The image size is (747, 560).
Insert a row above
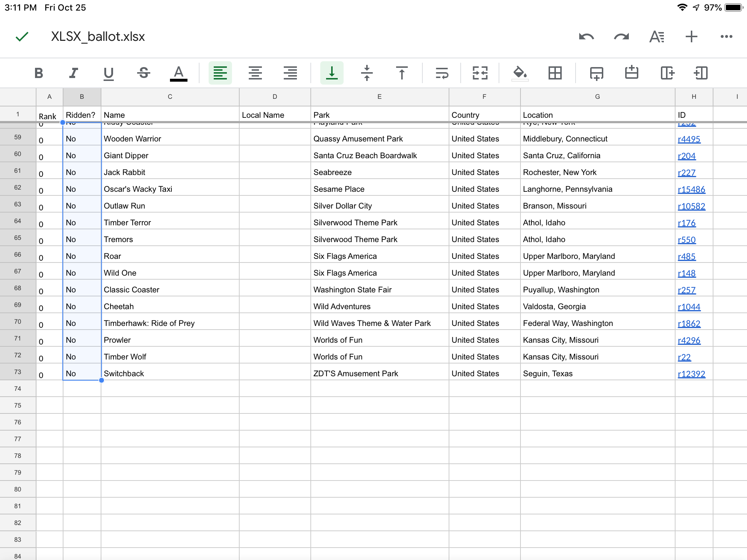click(x=631, y=73)
